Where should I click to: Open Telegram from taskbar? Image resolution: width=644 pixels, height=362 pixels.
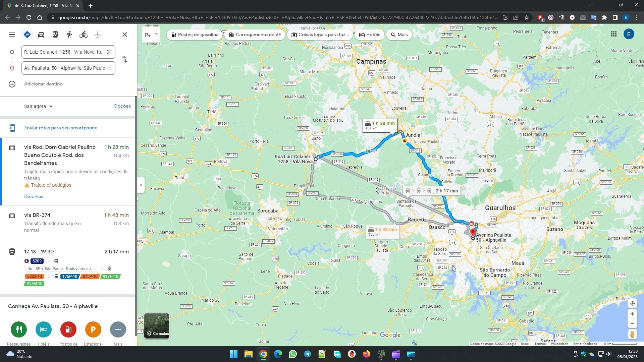tap(308, 354)
